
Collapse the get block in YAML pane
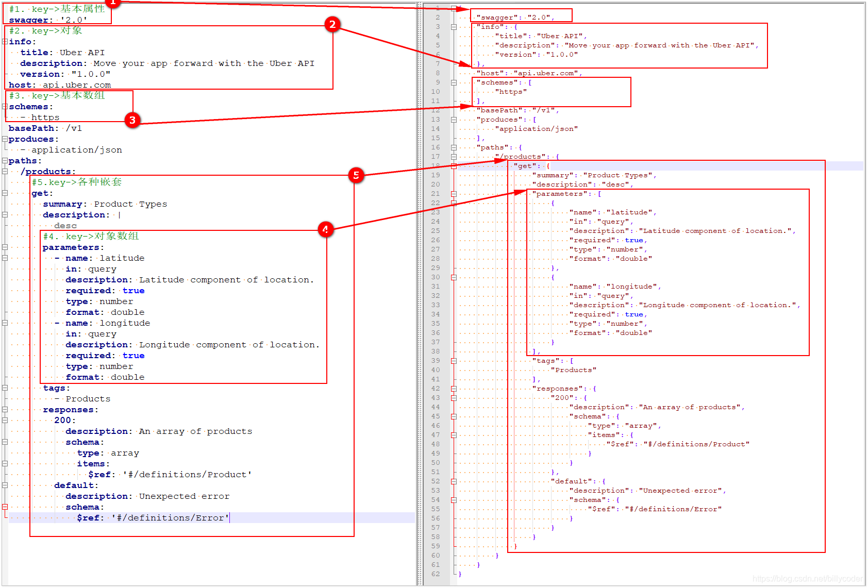tap(5, 193)
